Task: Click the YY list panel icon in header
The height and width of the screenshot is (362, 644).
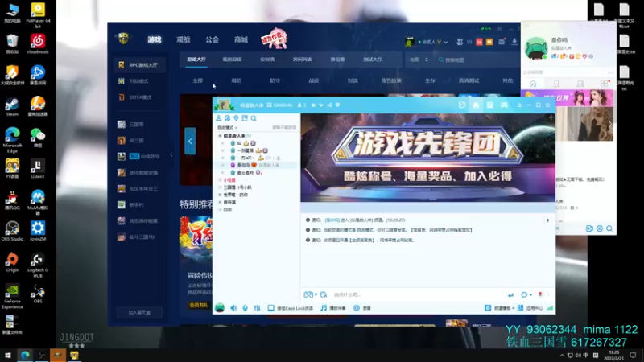Action: click(x=490, y=105)
